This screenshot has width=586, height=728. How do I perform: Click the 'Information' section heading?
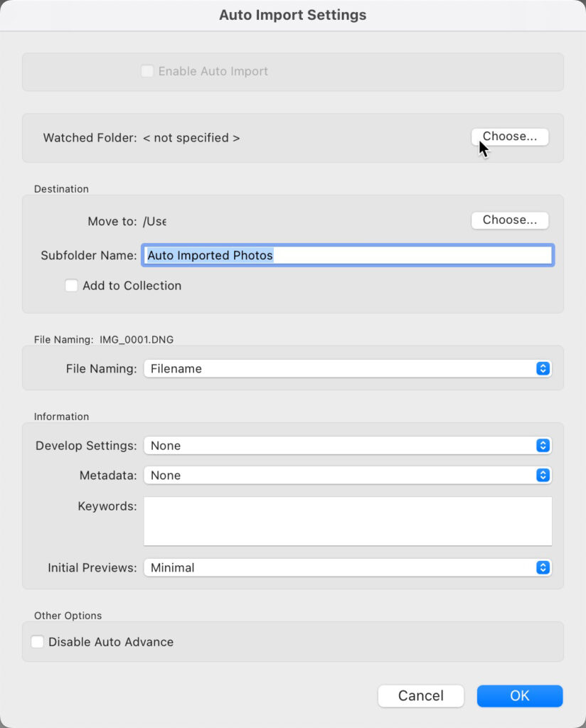pyautogui.click(x=61, y=417)
